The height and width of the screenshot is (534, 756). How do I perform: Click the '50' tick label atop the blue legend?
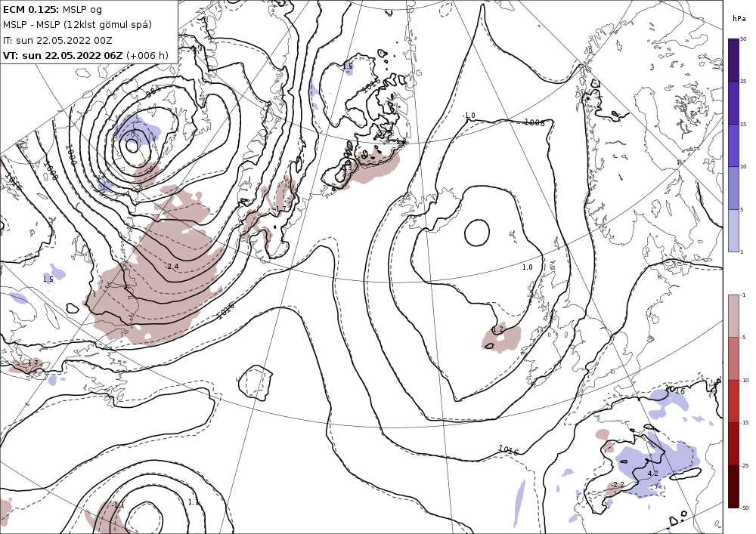coord(743,39)
